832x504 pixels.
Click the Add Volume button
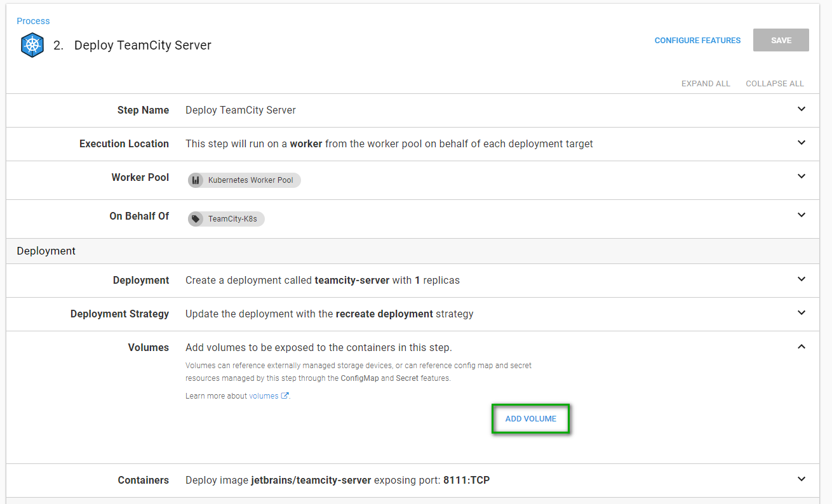pos(530,419)
